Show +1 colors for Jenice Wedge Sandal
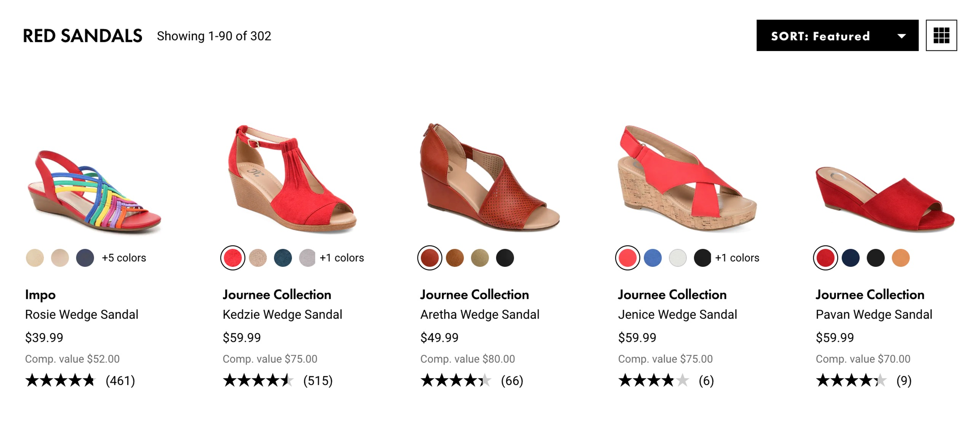This screenshot has height=440, width=980. (737, 258)
